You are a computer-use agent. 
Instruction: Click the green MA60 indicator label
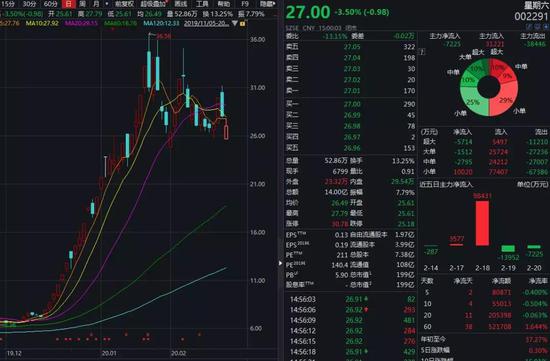[x=121, y=23]
